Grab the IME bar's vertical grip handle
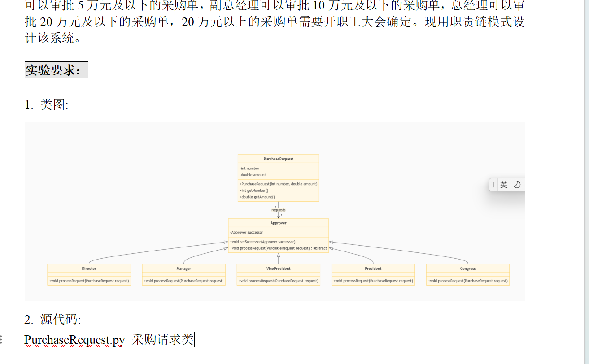 pos(493,185)
